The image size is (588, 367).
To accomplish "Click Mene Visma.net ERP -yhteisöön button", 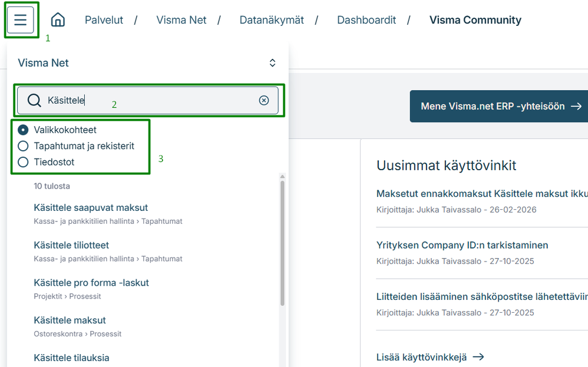I will pyautogui.click(x=499, y=106).
